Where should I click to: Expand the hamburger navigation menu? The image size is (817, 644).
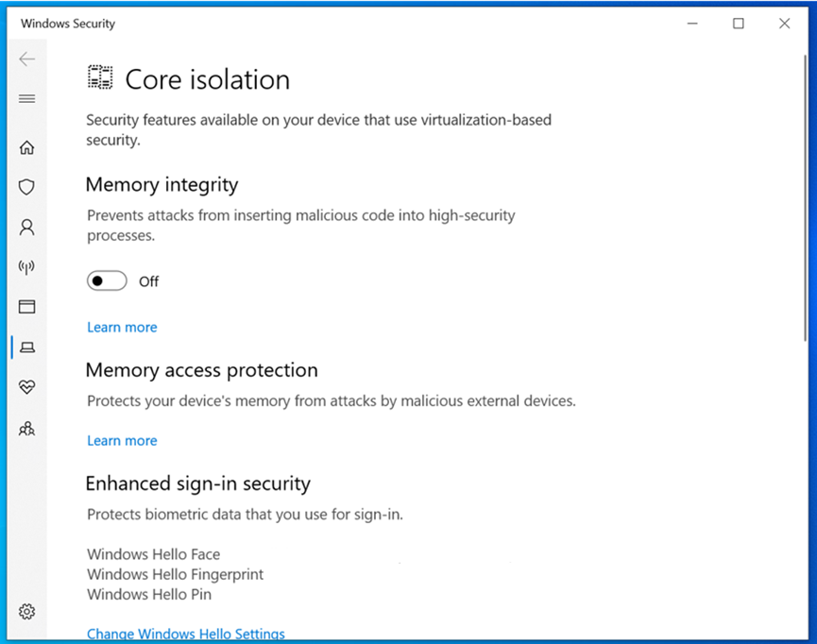27,98
